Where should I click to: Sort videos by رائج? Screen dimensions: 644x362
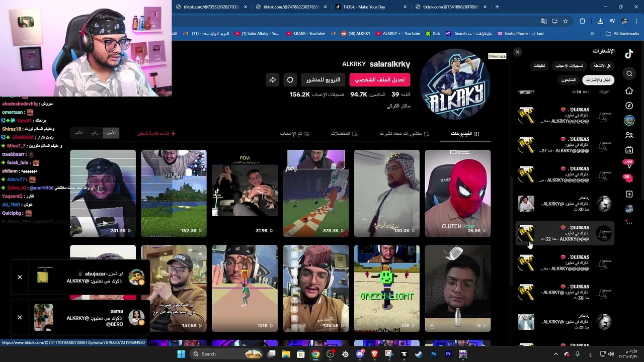(x=95, y=133)
